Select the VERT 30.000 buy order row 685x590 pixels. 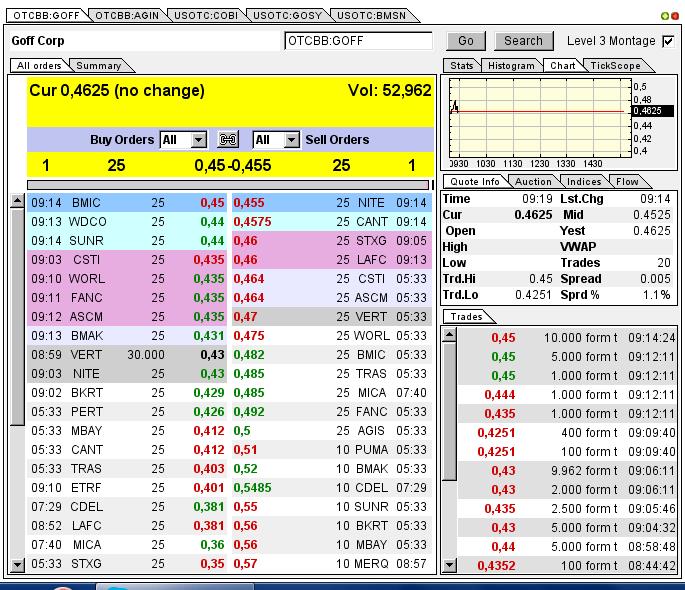[x=127, y=355]
